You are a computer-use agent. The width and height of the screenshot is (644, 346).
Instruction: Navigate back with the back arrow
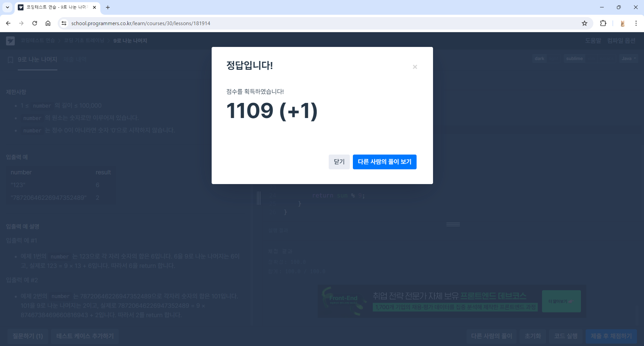tap(8, 23)
